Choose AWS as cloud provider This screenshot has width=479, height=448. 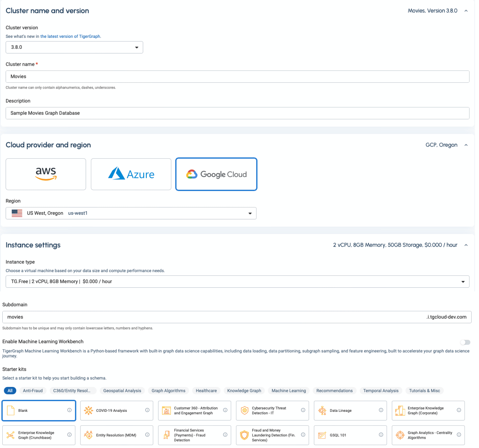(46, 174)
